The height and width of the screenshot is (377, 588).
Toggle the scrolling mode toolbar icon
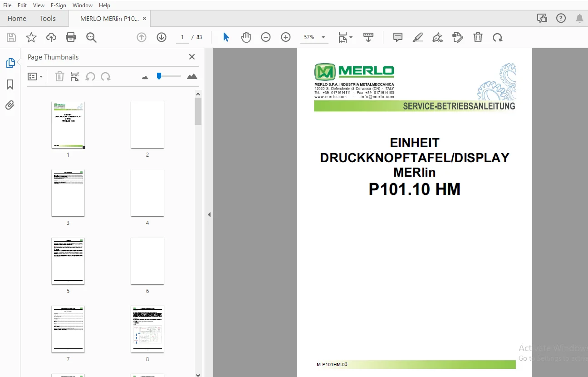pos(368,37)
